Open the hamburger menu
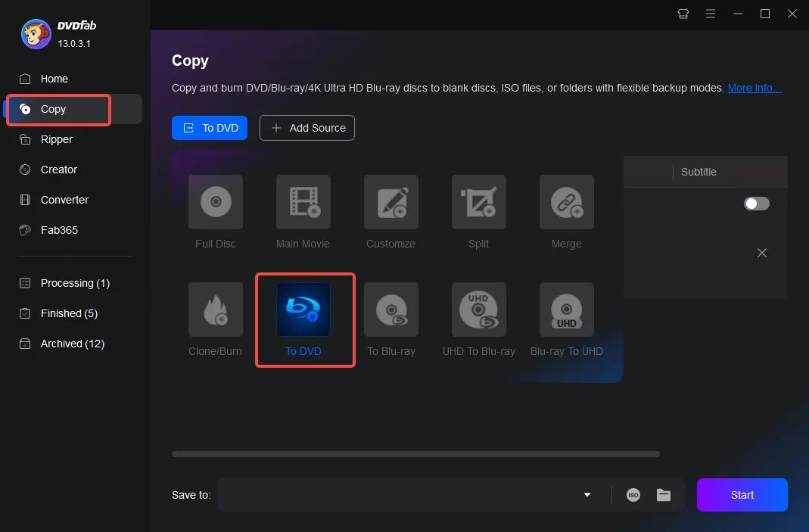 pyautogui.click(x=711, y=14)
